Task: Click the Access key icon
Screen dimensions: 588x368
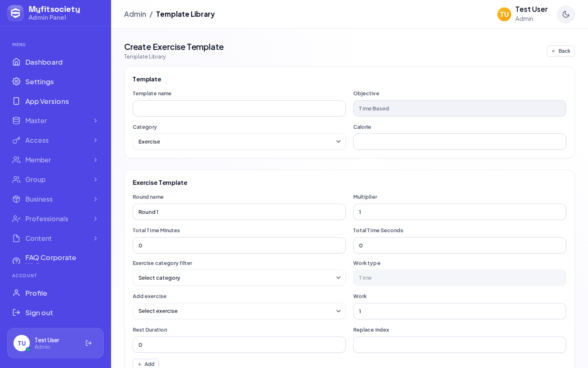Action: click(x=16, y=140)
